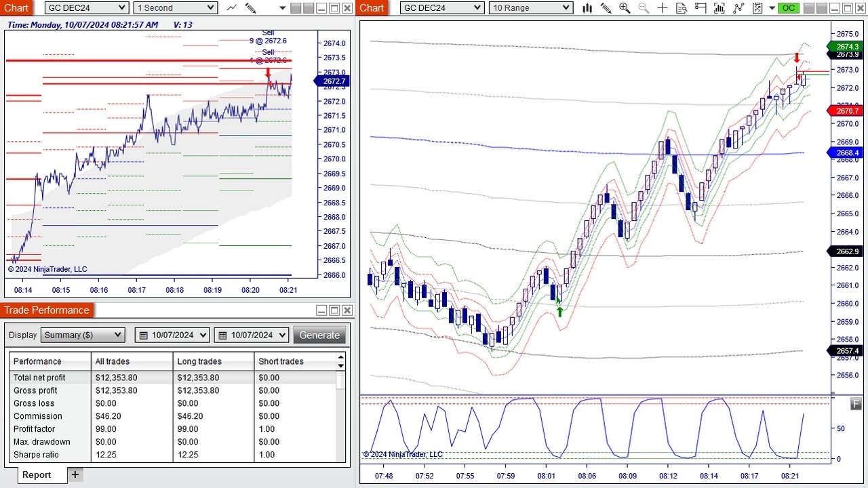Click line chart style icon in left chart
868x488 pixels.
coord(232,8)
